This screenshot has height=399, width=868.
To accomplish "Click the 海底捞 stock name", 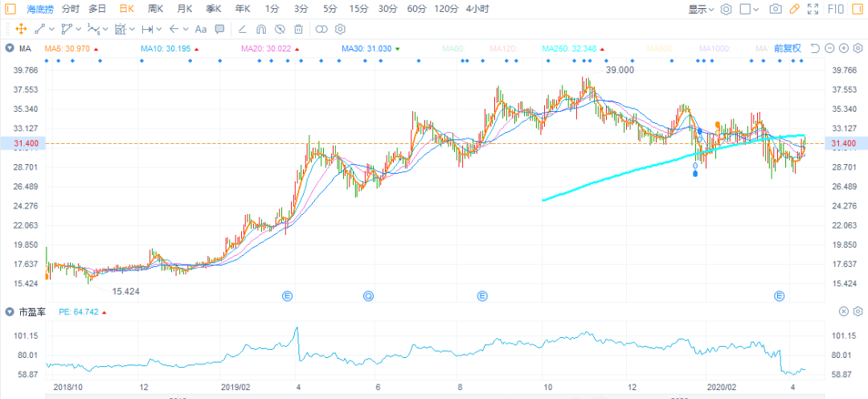I will pyautogui.click(x=39, y=9).
